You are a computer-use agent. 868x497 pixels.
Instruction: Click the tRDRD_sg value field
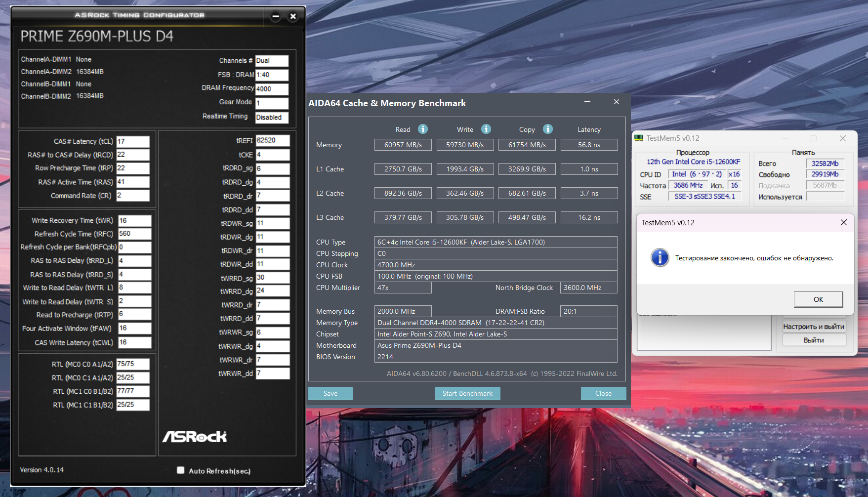(273, 168)
